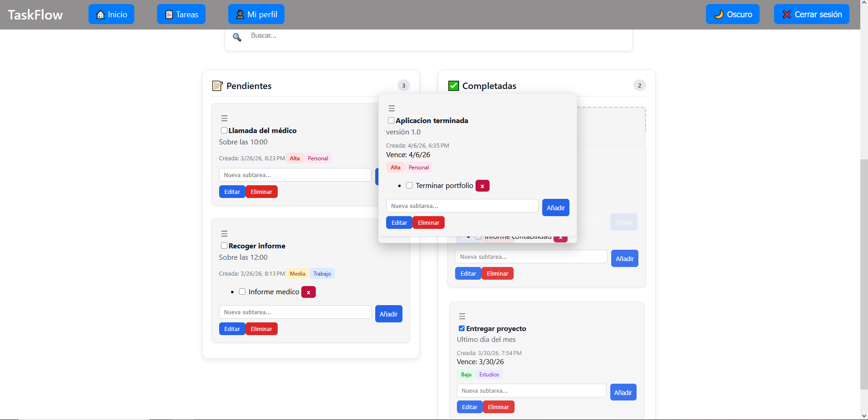The width and height of the screenshot is (868, 420).
Task: Uncheck the Entregar proyecto task checkbox
Action: 461,328
